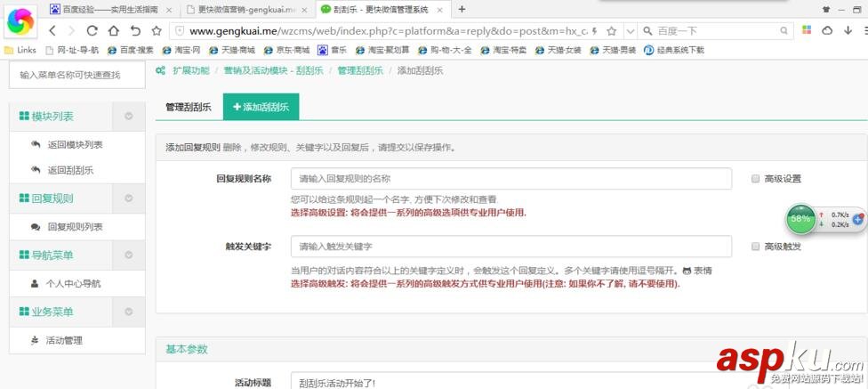
Task: Click the blue plus icon on speed widget
Action: point(858,219)
